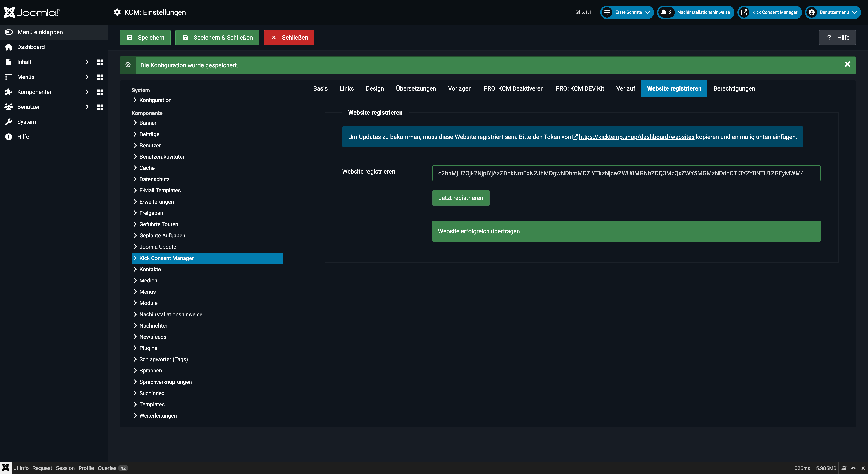The height and width of the screenshot is (474, 868).
Task: Open Cache component settings
Action: coord(147,168)
